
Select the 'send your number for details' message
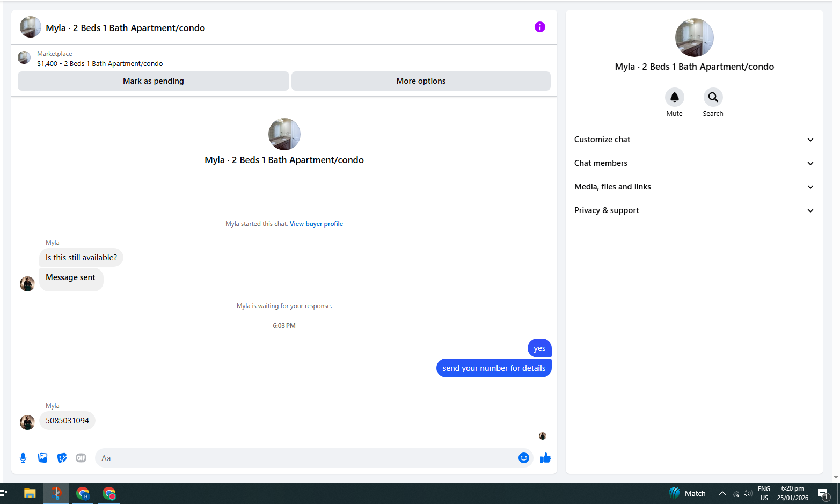click(x=494, y=368)
